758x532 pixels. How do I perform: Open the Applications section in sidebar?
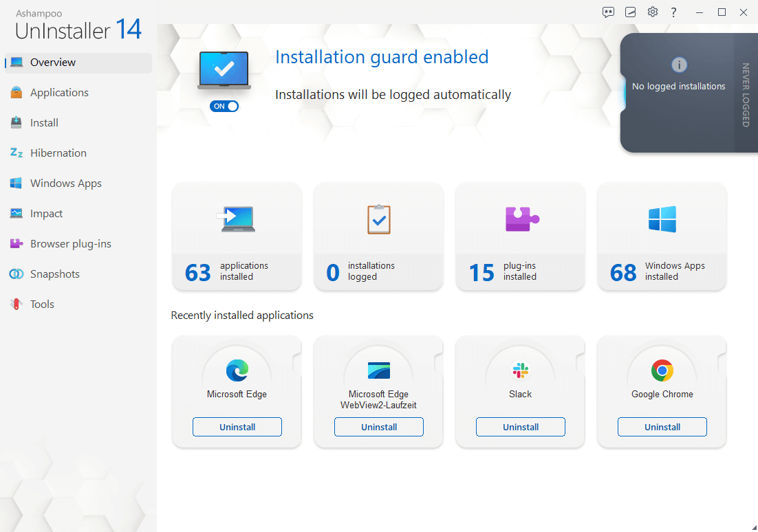coord(59,93)
